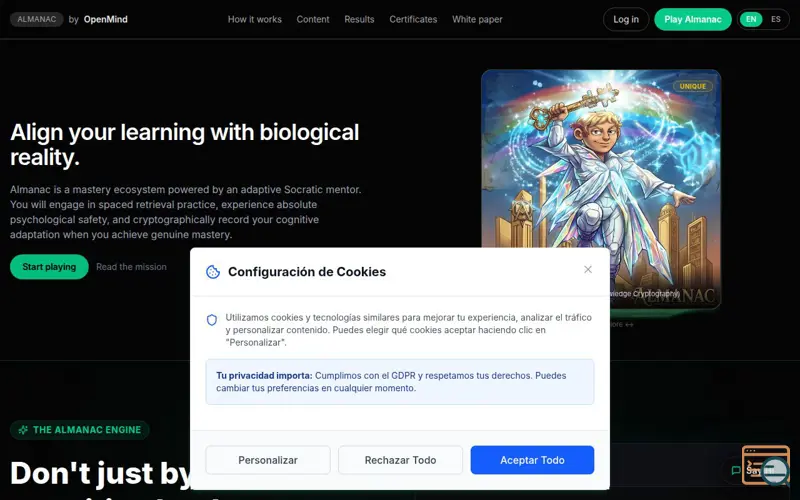Click the 'Configuración de Cookies' title
Viewport: 800px width, 500px height.
pyautogui.click(x=307, y=272)
